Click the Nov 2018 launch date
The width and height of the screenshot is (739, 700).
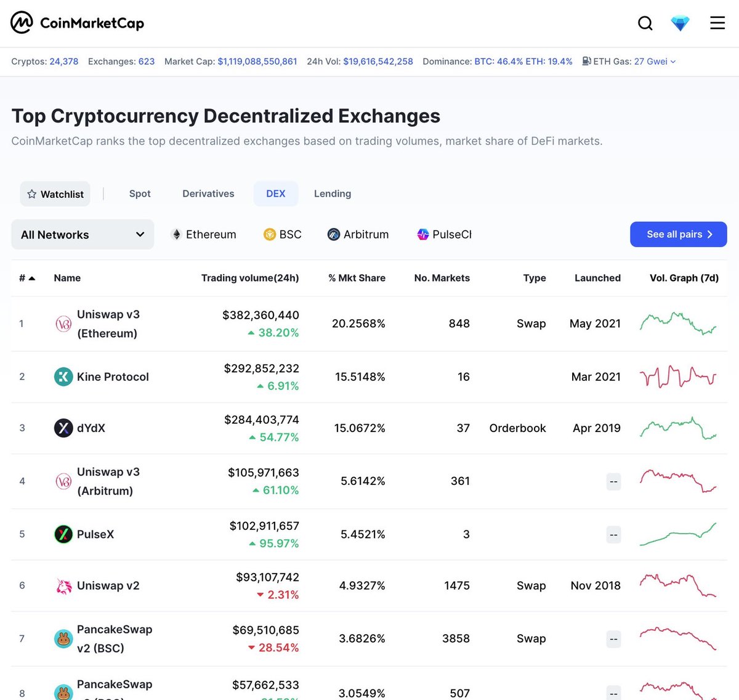(596, 585)
